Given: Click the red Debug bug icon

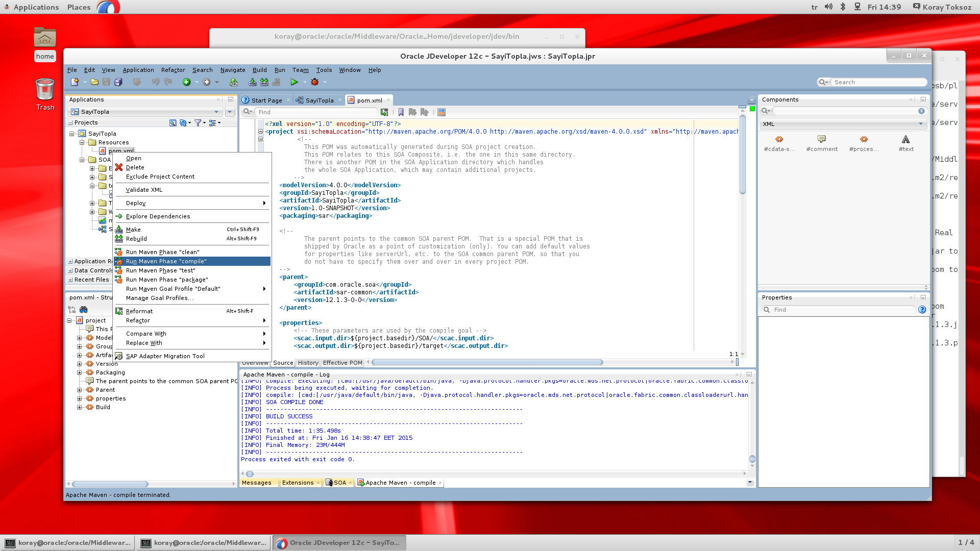Looking at the screenshot, I should 315,82.
